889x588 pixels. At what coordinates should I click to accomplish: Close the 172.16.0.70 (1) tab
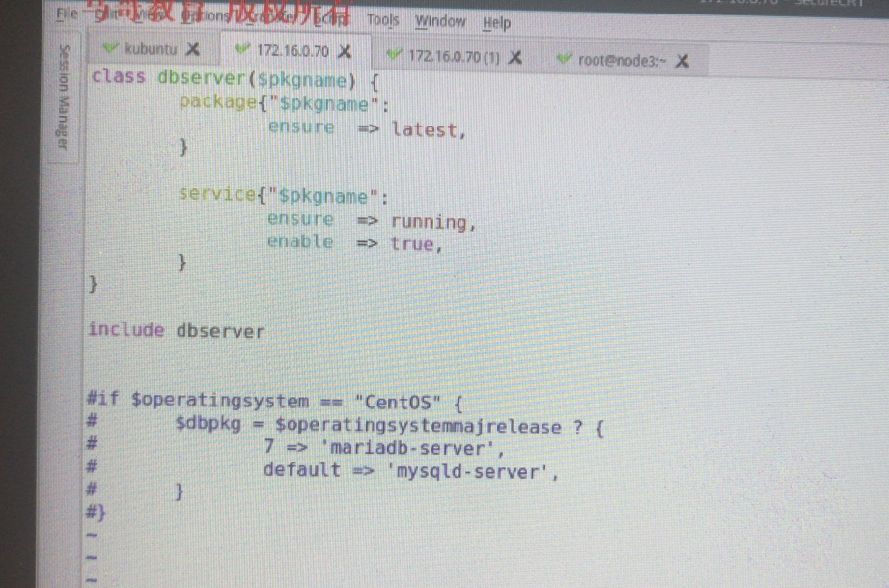pos(514,57)
